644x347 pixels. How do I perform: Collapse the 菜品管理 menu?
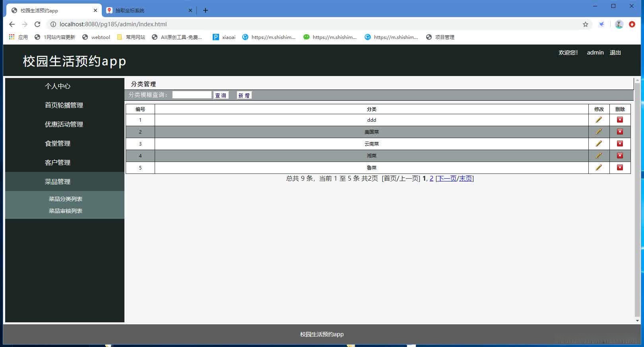pos(65,181)
